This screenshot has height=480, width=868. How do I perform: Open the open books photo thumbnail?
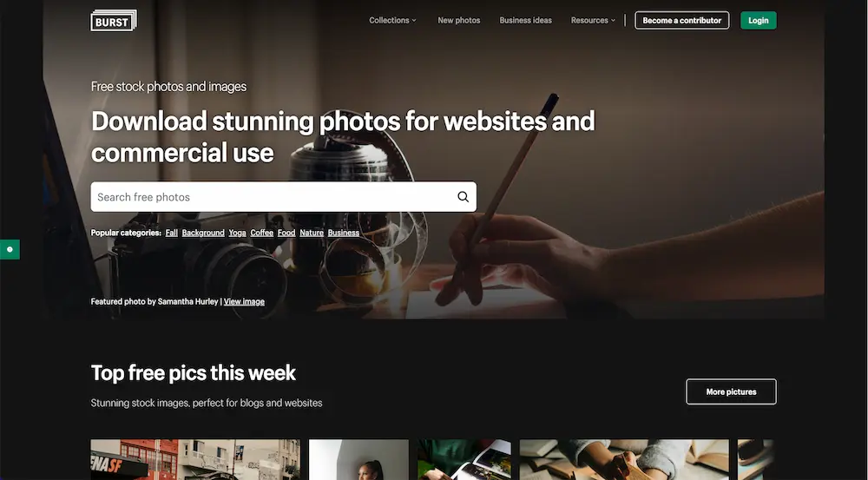[624, 459]
